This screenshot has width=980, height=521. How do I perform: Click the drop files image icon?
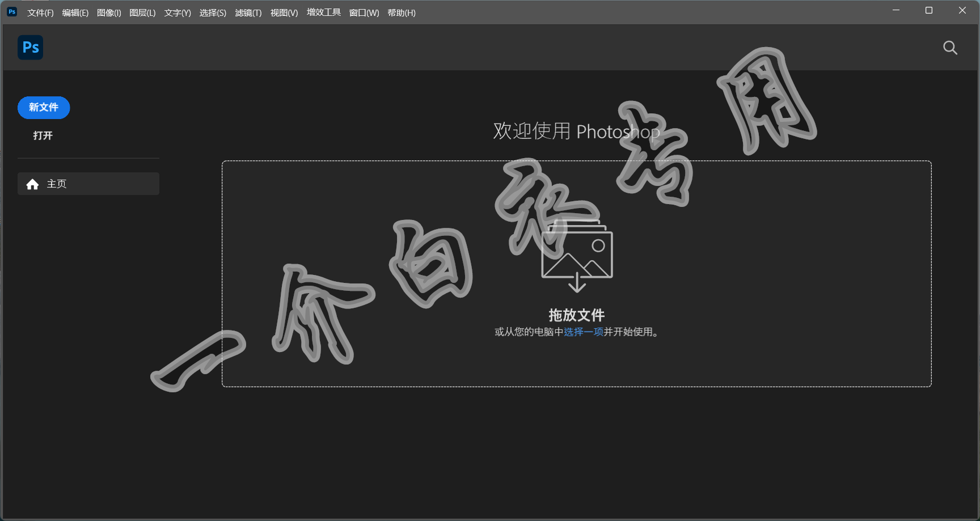click(x=577, y=256)
